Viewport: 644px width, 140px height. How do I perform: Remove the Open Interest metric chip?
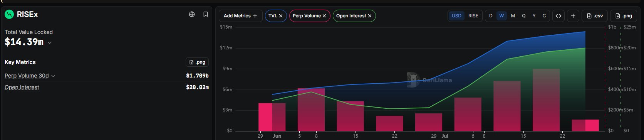(370, 16)
